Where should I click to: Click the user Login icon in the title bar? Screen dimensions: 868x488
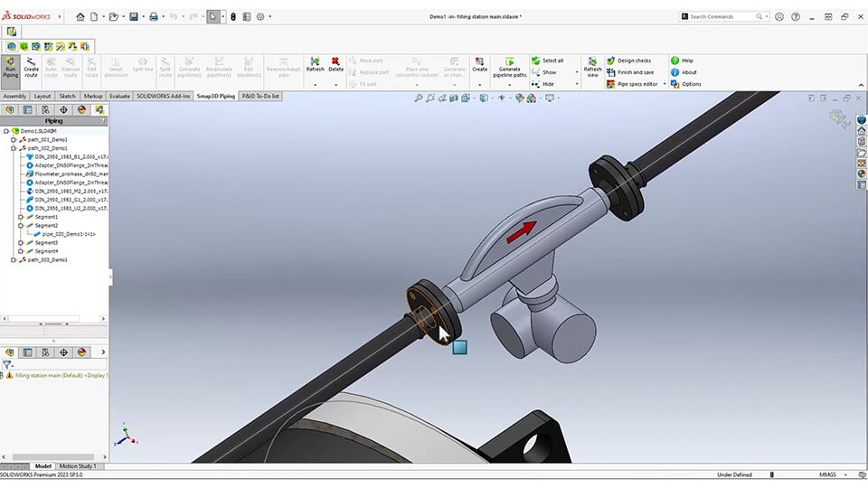[x=778, y=16]
